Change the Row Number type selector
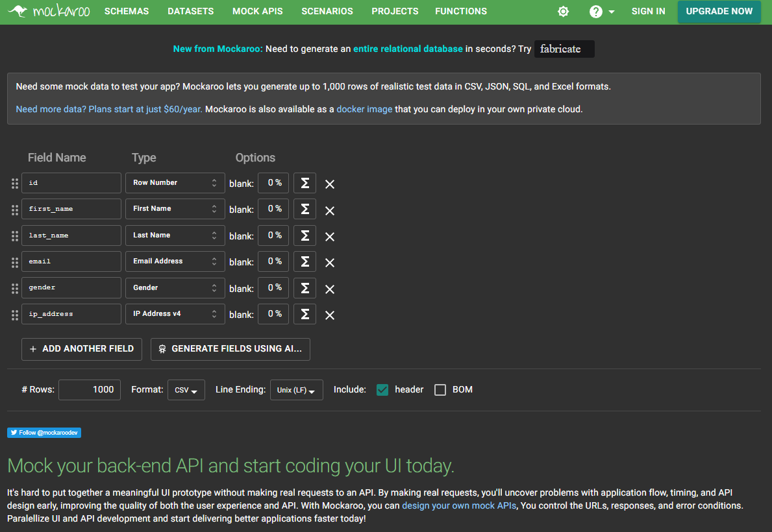This screenshot has height=532, width=772. [175, 182]
